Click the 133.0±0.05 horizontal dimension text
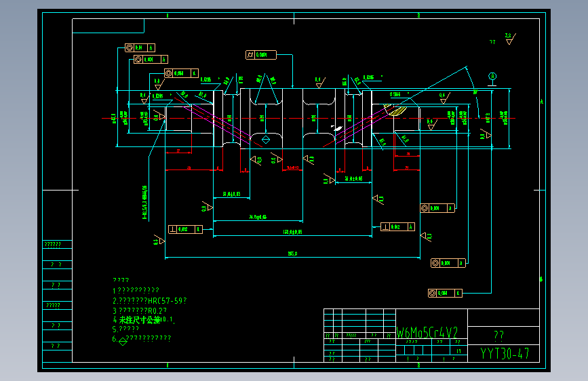588x381 pixels. [x=292, y=232]
